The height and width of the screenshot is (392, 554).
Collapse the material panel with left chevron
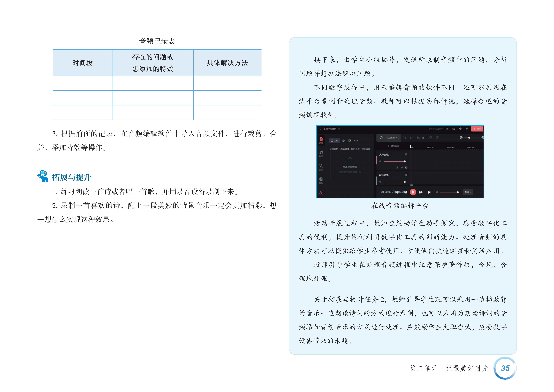point(375,166)
